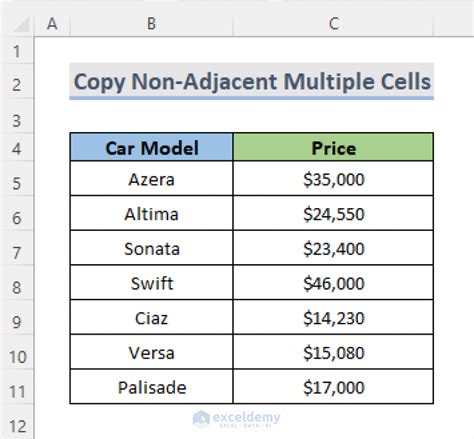Select the 'Palisade' cell
This screenshot has height=439, width=474.
point(151,387)
